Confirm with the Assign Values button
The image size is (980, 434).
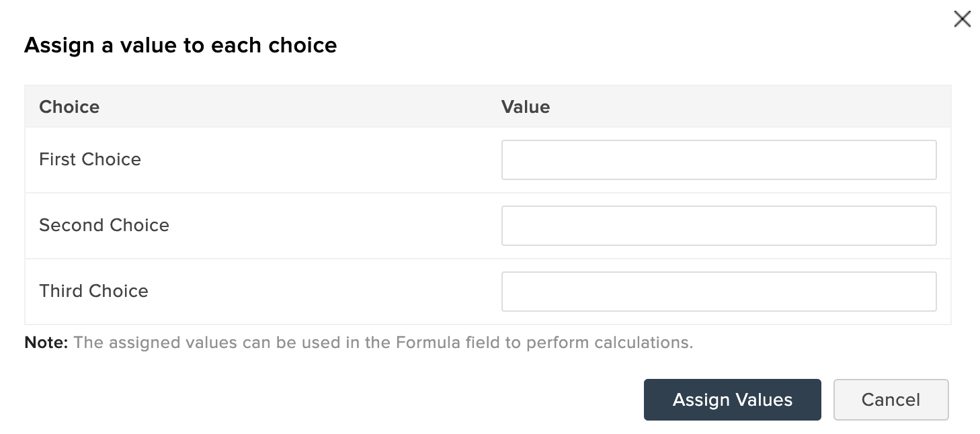[x=732, y=400]
